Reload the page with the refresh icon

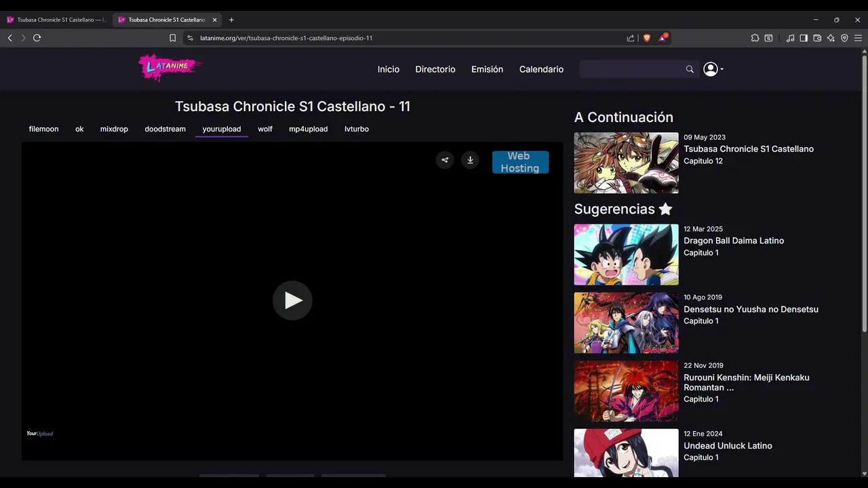coord(37,38)
